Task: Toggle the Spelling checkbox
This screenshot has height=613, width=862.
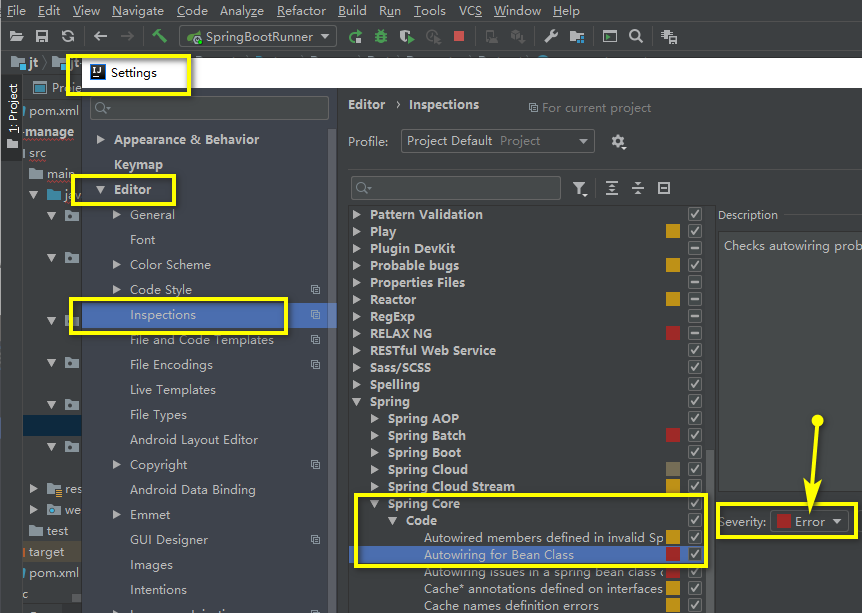Action: [x=695, y=384]
